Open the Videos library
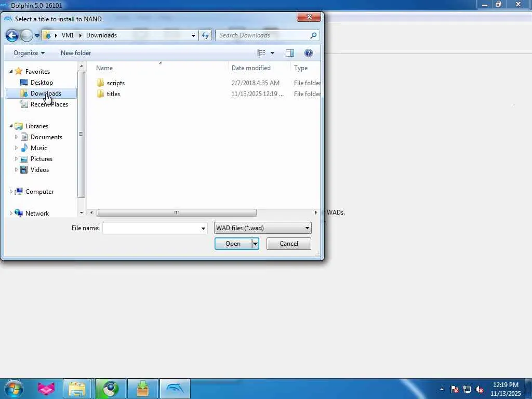The image size is (532, 399). (x=39, y=170)
